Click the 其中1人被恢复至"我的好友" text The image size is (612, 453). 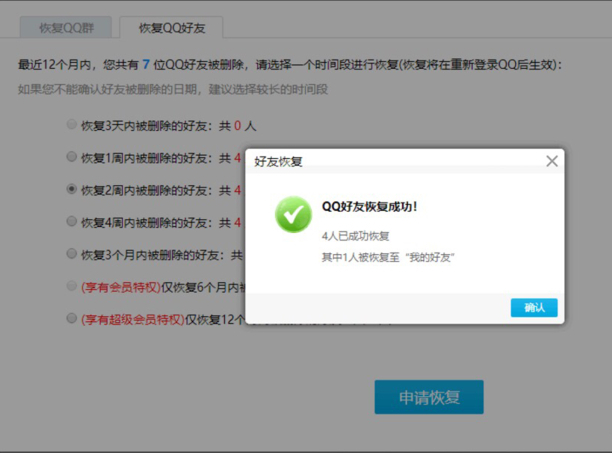point(388,258)
